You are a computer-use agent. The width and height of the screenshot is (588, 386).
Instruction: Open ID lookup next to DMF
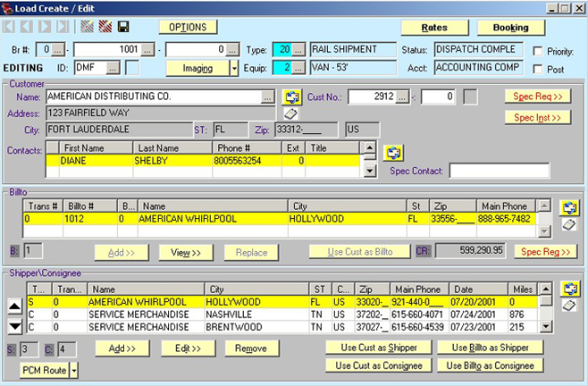pyautogui.click(x=113, y=68)
